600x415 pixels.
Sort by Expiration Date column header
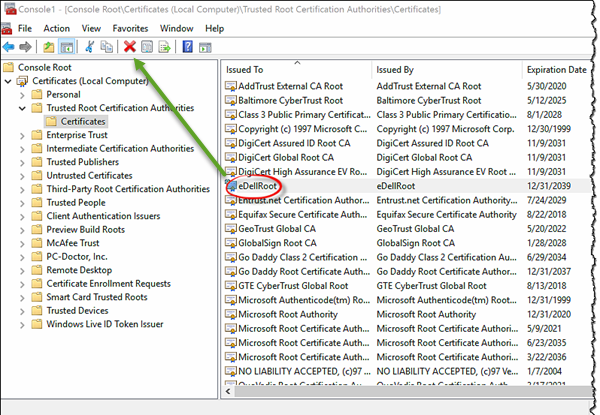point(557,70)
